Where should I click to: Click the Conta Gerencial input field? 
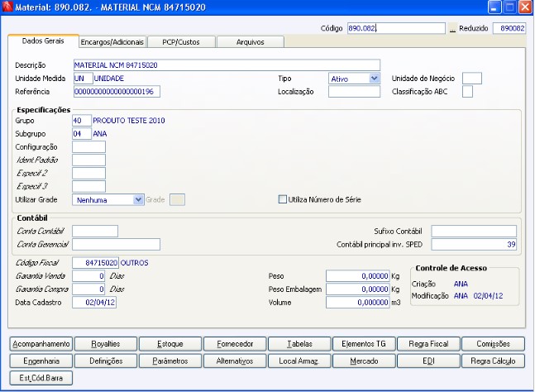pos(116,244)
